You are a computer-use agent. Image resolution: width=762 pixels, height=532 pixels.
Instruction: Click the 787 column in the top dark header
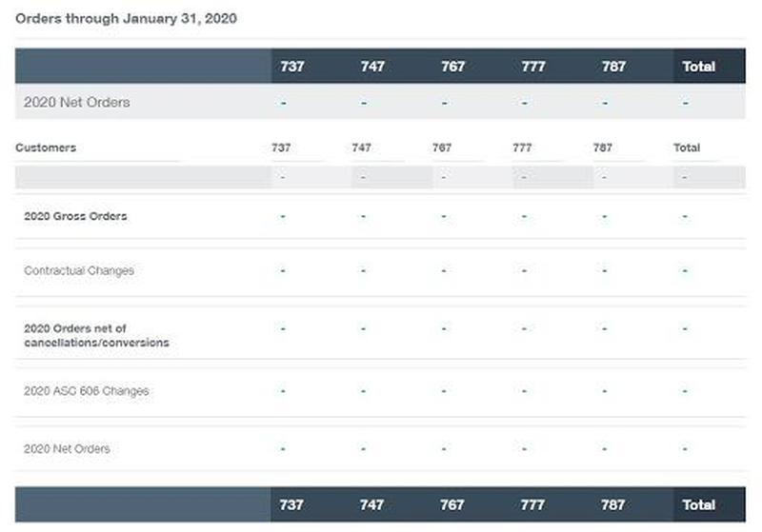(x=613, y=67)
